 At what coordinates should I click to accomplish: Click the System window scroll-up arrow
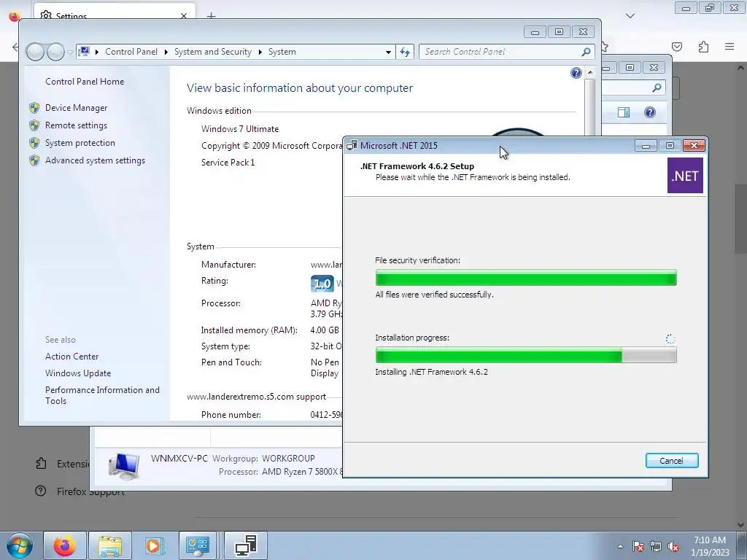(589, 72)
